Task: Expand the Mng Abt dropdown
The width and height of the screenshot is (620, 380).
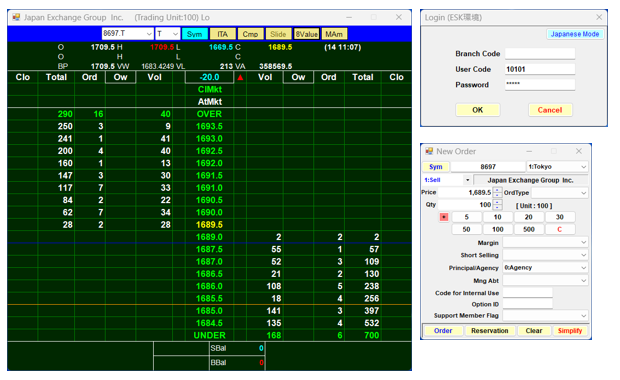Action: click(545, 280)
